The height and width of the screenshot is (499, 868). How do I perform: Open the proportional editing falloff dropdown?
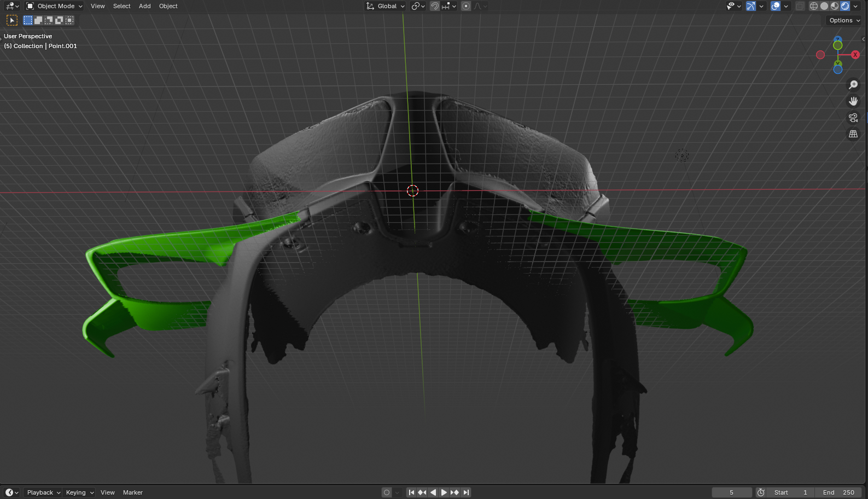pyautogui.click(x=480, y=6)
